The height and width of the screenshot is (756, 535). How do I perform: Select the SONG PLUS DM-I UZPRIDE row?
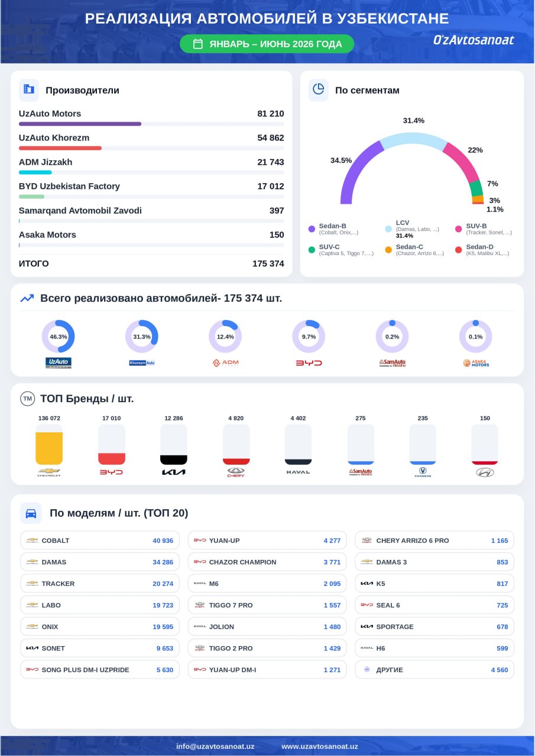[100, 670]
